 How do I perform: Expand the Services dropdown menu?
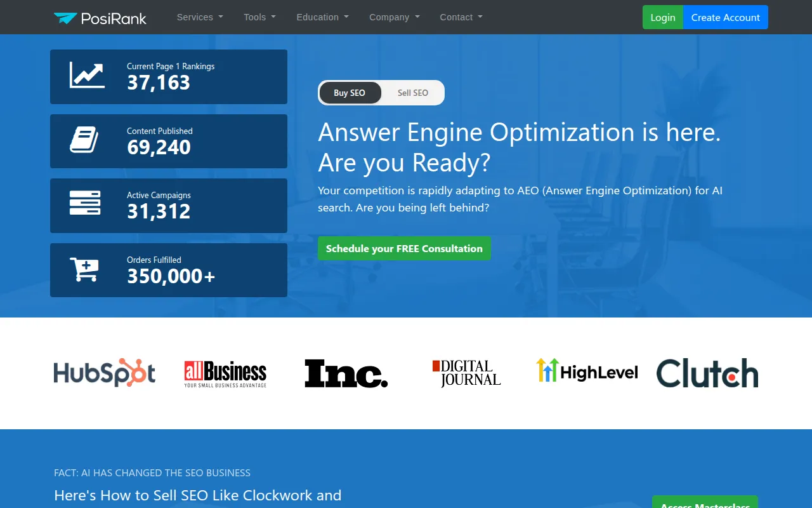click(200, 17)
